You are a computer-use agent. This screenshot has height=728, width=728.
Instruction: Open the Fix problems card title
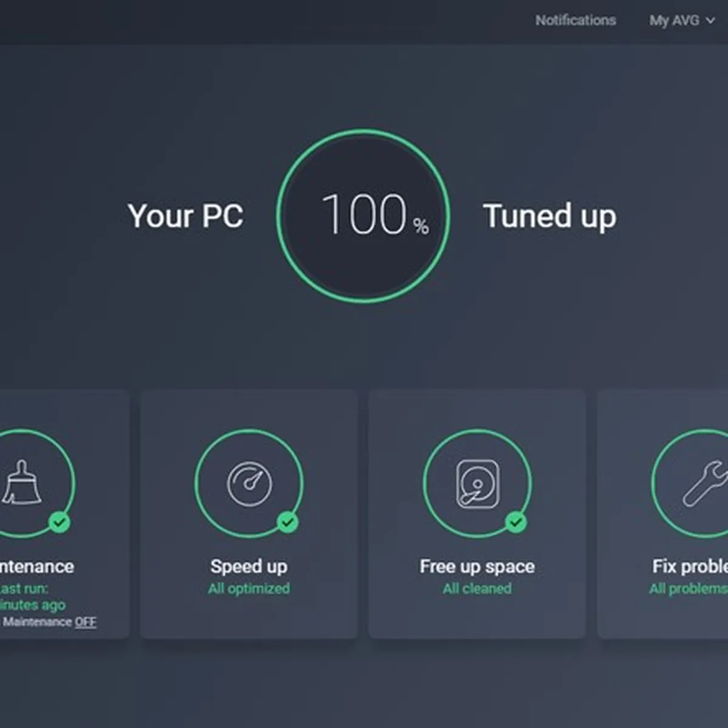(690, 567)
